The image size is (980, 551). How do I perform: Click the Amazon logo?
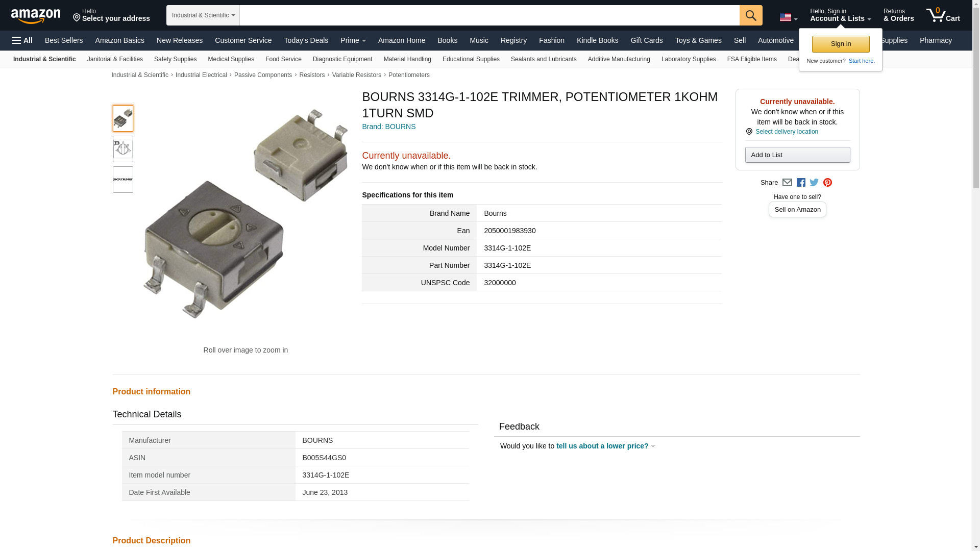tap(36, 16)
